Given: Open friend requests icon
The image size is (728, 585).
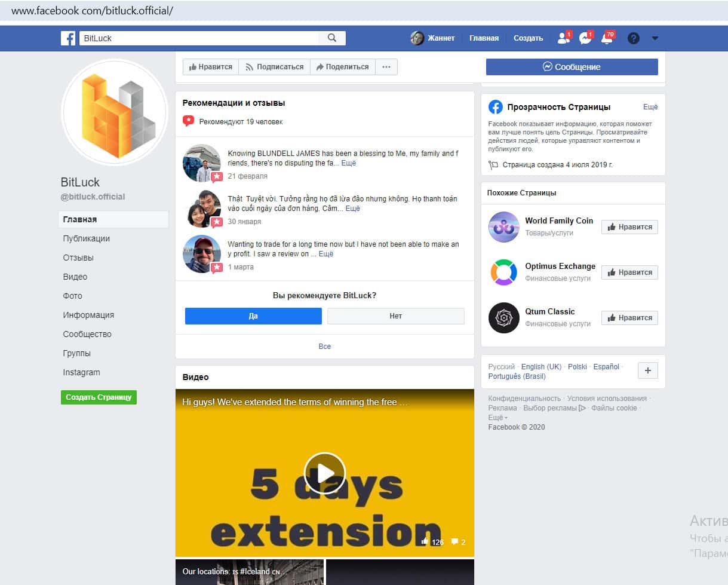Looking at the screenshot, I should coord(563,38).
